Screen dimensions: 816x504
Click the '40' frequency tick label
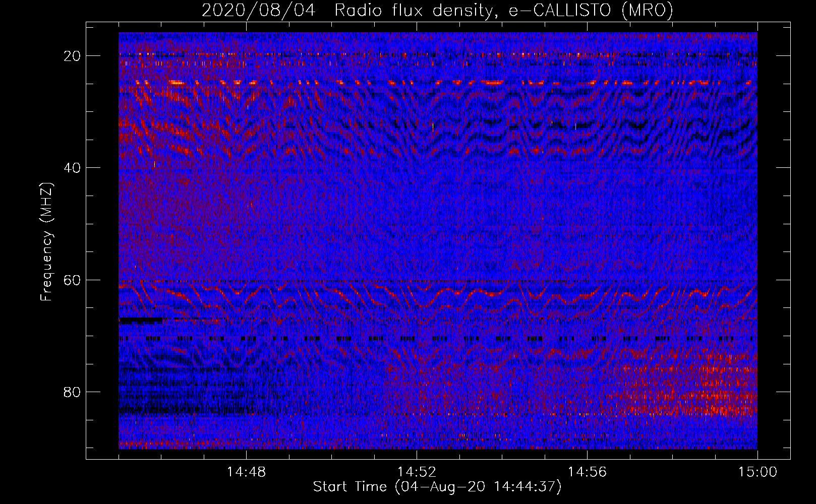(73, 168)
